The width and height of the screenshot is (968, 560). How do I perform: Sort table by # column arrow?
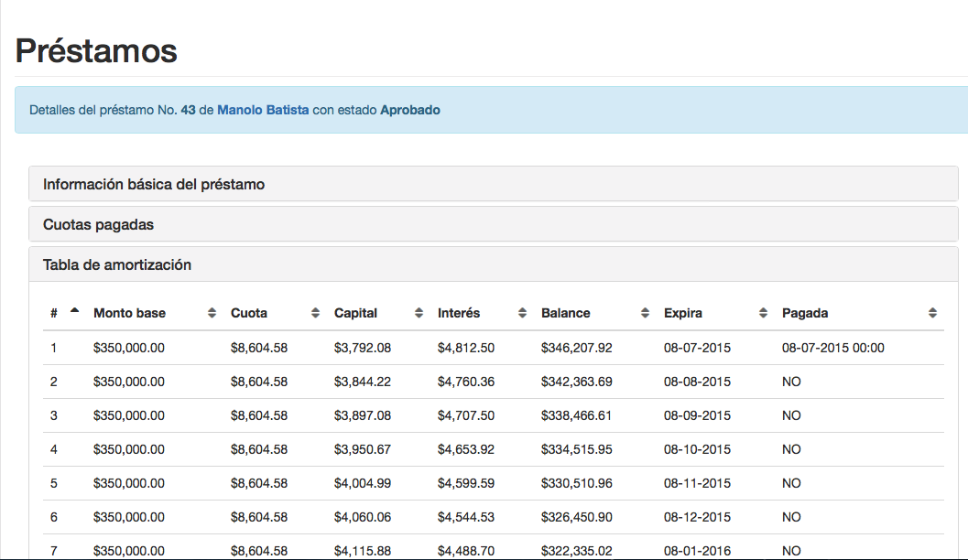click(74, 312)
